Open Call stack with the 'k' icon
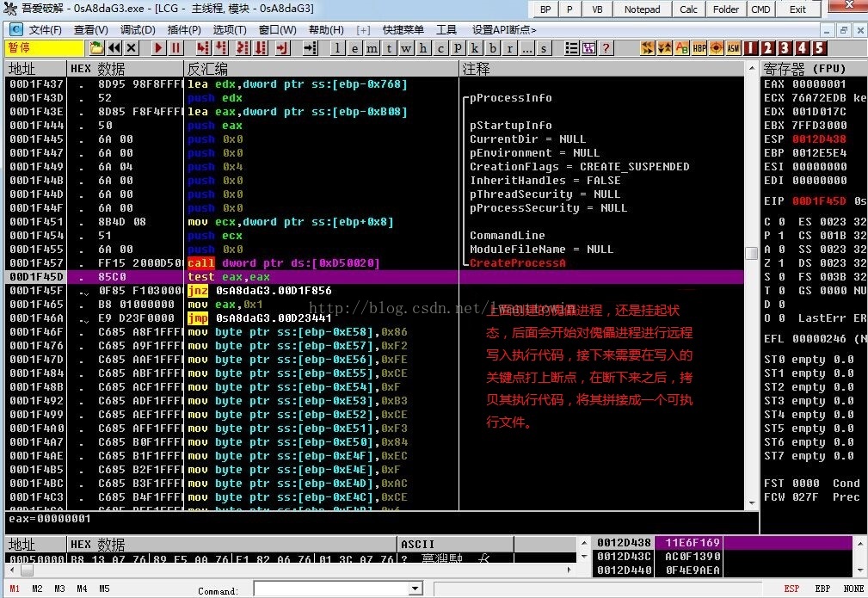Screen dimensions: 868x598 pyautogui.click(x=475, y=48)
